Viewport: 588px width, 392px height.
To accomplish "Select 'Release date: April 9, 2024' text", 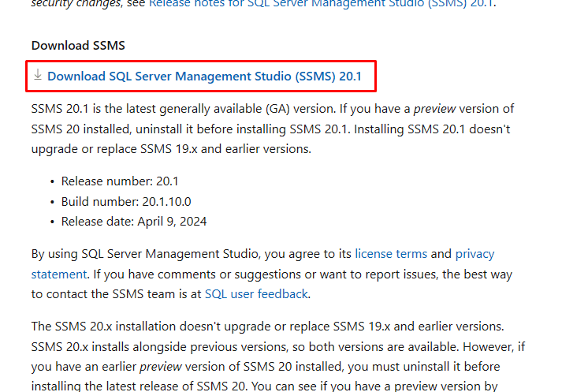I will [134, 222].
